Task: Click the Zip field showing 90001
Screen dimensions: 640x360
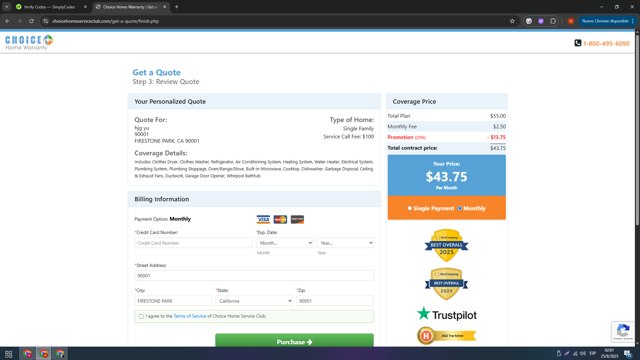Action: click(335, 301)
